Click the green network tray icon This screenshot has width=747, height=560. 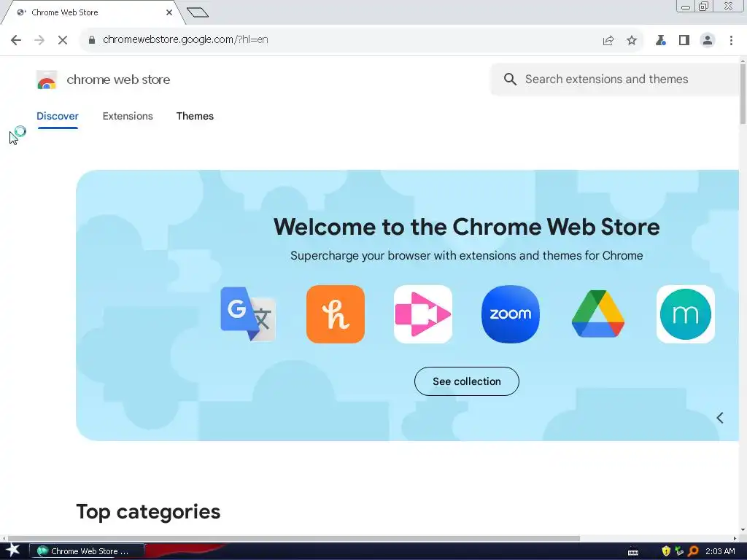click(679, 551)
